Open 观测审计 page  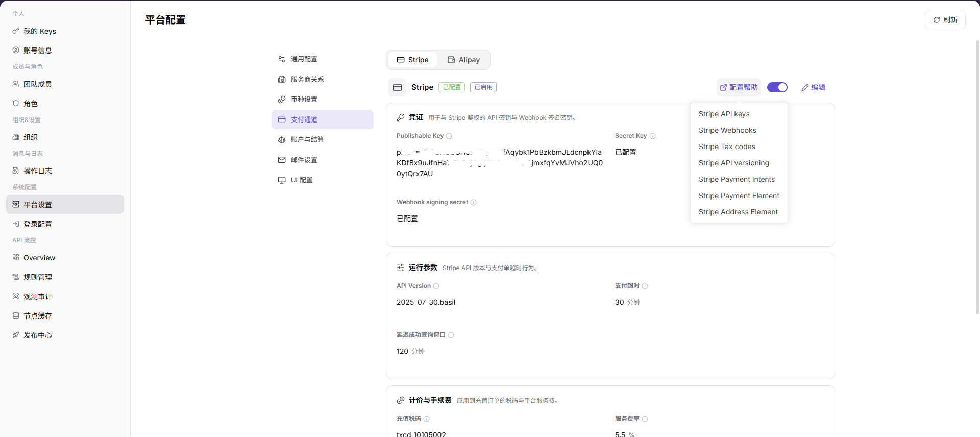tap(65, 297)
